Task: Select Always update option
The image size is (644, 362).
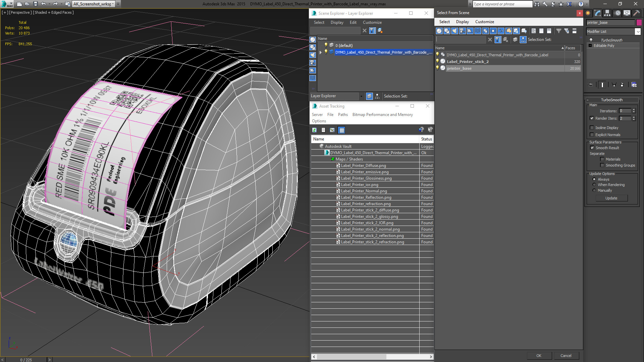Action: click(594, 179)
